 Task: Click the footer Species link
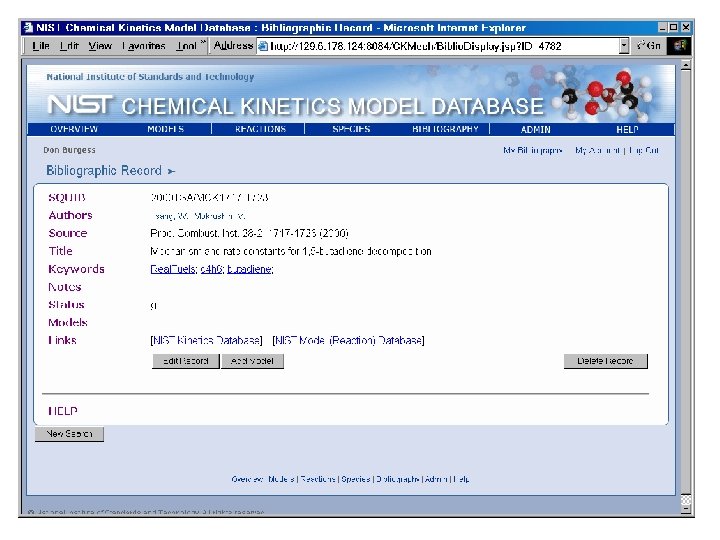[356, 479]
